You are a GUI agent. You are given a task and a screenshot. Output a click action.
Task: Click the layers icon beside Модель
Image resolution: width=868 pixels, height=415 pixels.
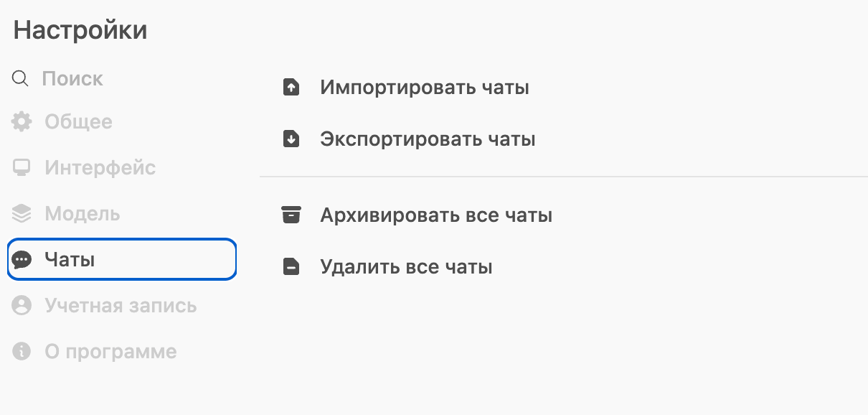(x=22, y=214)
